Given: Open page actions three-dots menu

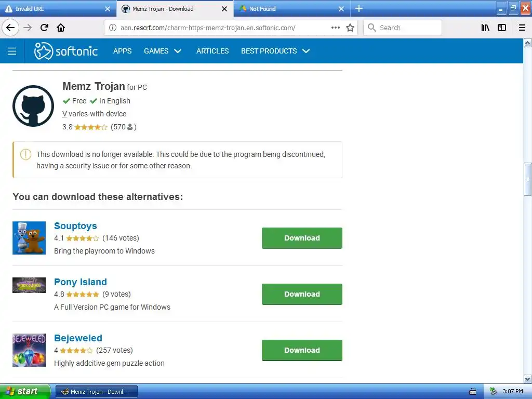Looking at the screenshot, I should [335, 28].
